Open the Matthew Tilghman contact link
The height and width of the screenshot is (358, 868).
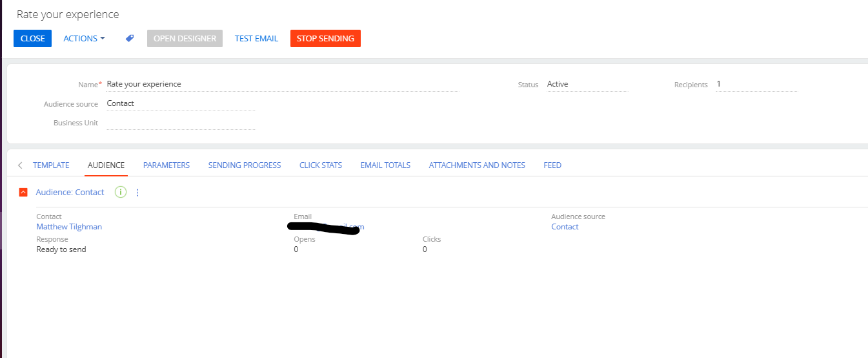69,227
